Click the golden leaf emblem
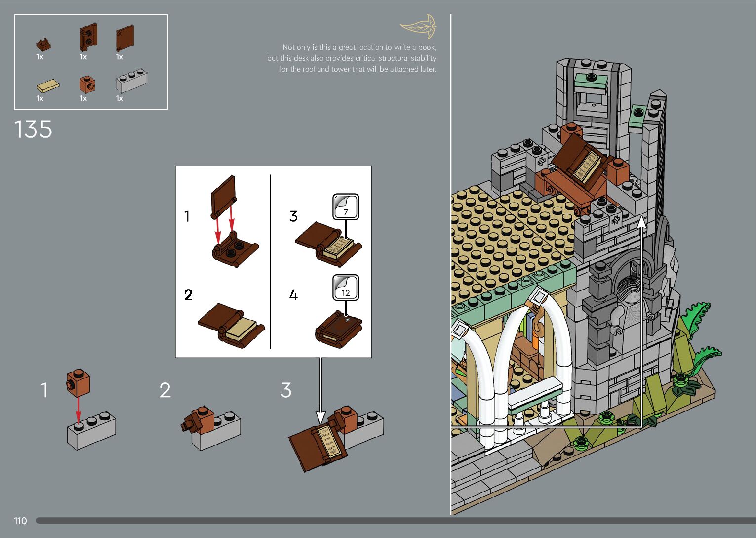 (418, 26)
